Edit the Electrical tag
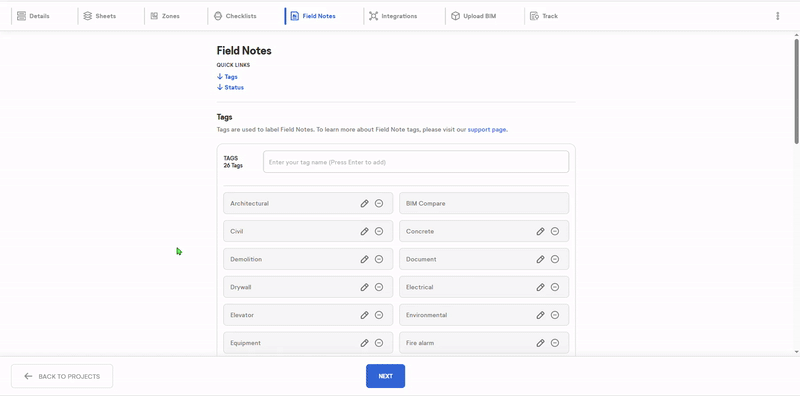This screenshot has width=800, height=396. 540,287
